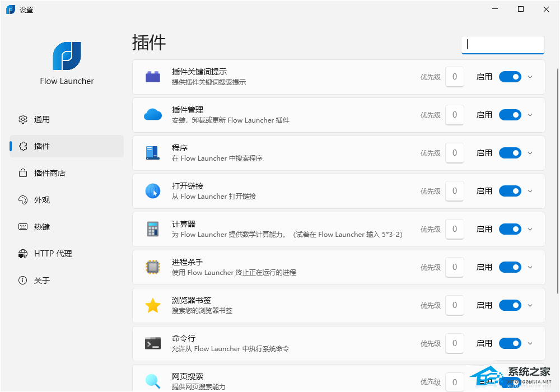560x392 pixels.
Task: Click priority box of 打开链接
Action: click(455, 191)
